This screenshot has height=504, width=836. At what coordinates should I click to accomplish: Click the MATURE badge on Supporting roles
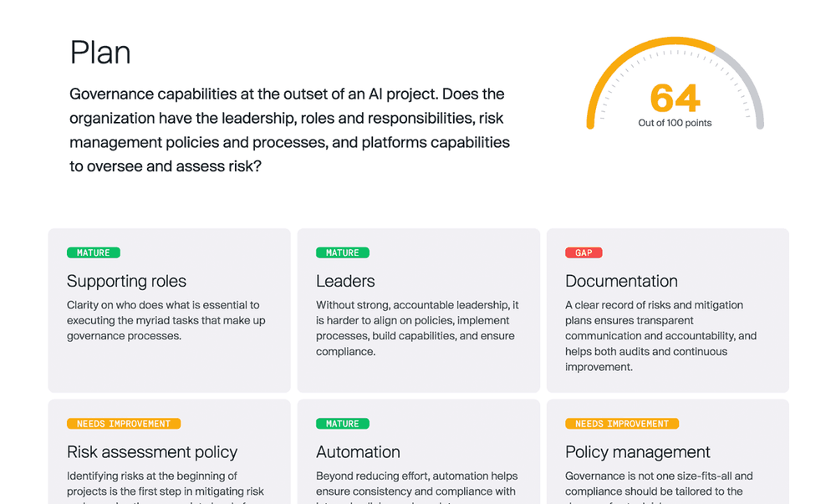pyautogui.click(x=93, y=252)
